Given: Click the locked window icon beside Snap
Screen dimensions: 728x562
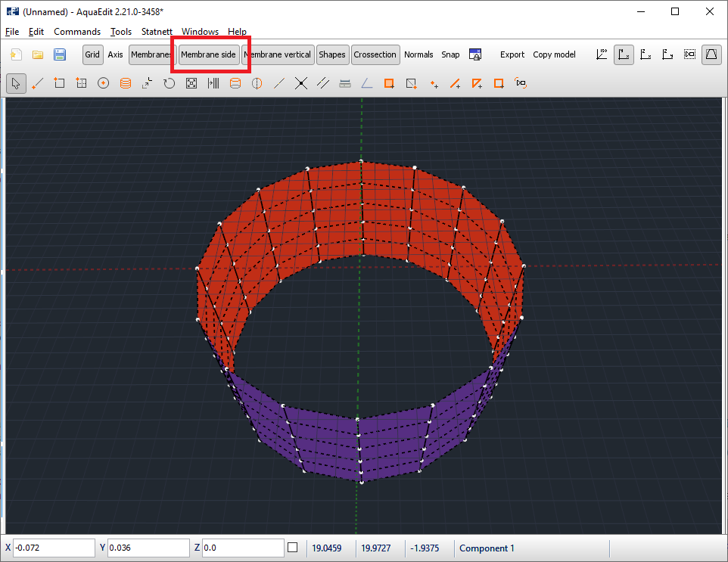Looking at the screenshot, I should point(475,54).
